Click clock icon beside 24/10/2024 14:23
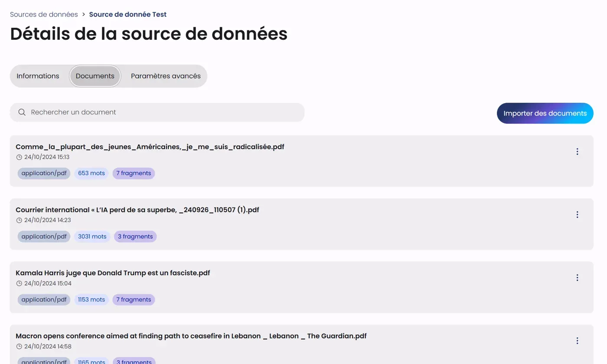This screenshot has height=364, width=607. pos(19,220)
